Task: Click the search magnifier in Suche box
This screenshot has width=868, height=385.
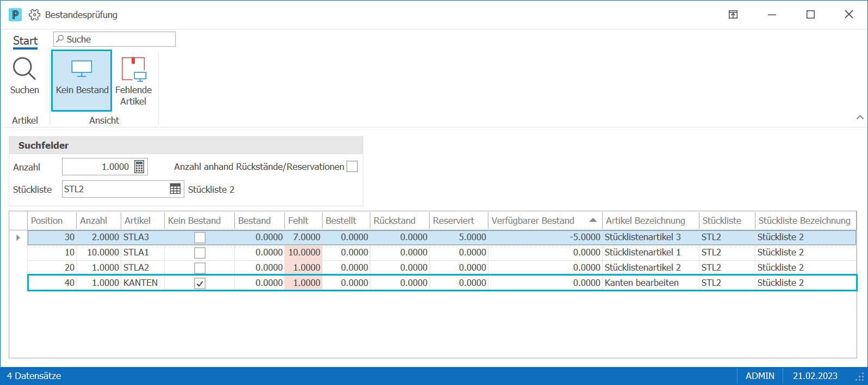Action: 60,39
